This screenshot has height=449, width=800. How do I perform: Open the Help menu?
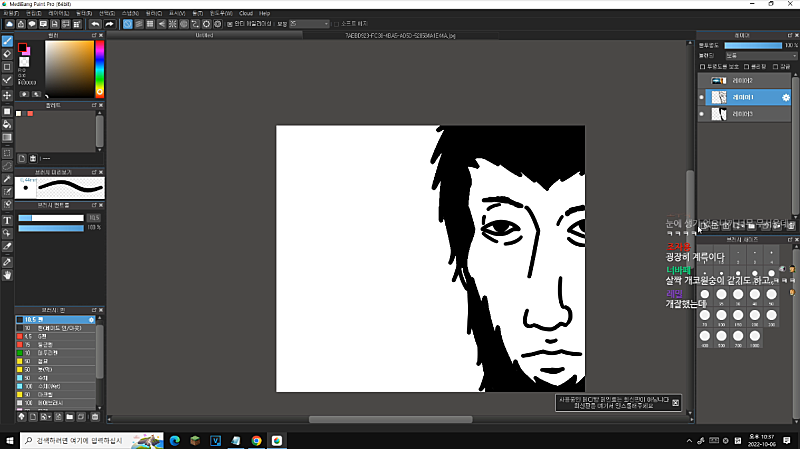tap(264, 12)
